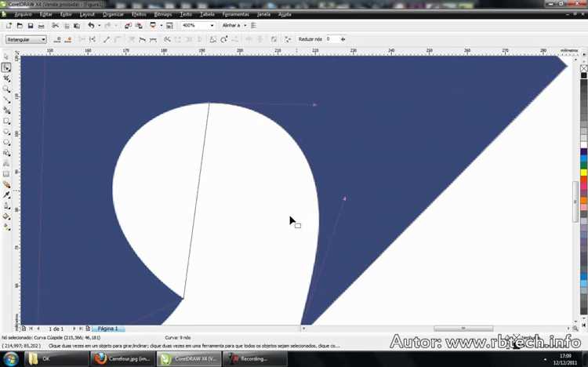Open Firefox Carrefour.jpg taskbar button
The image size is (588, 367).
(122, 358)
